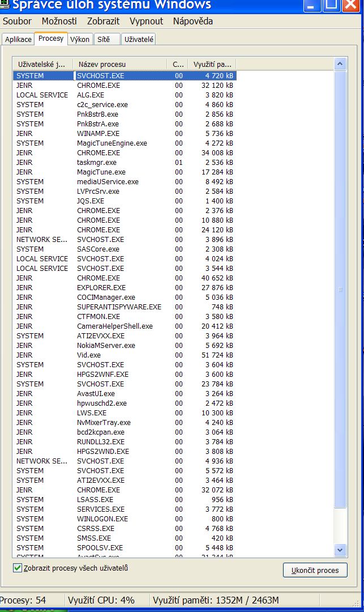The height and width of the screenshot is (612, 364).
Task: Click the vertical scrollbar thumb
Action: coord(340,289)
